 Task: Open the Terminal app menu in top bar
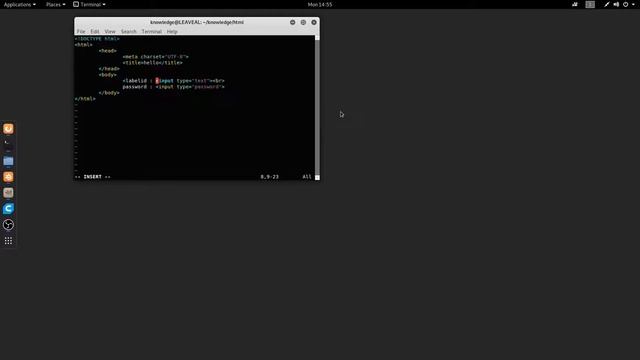coord(89,4)
